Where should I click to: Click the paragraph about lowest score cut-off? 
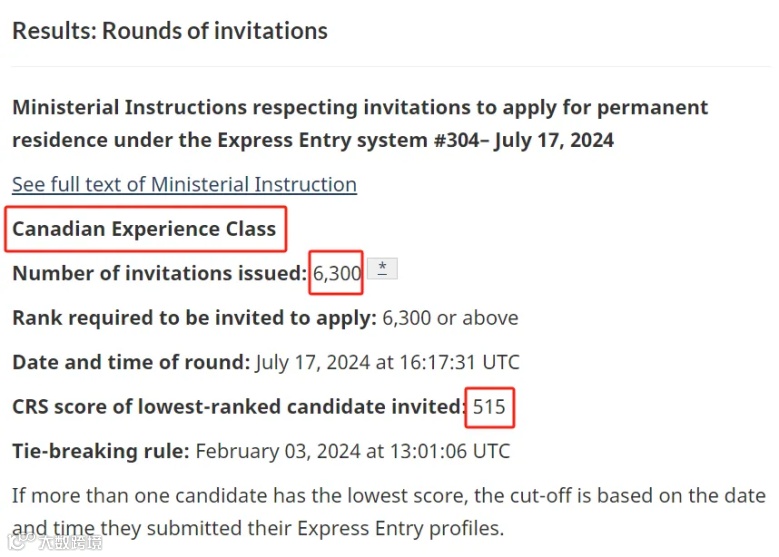pos(388,496)
